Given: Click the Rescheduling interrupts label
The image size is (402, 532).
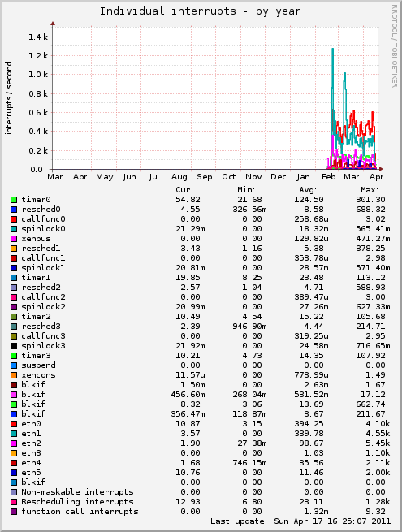Looking at the screenshot, I should [x=78, y=502].
